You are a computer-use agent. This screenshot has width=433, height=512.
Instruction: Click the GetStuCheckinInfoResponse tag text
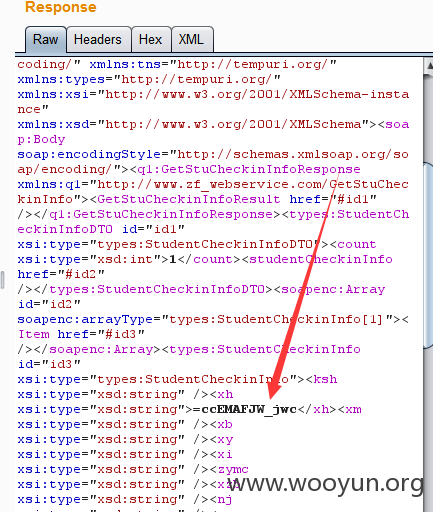(249, 169)
